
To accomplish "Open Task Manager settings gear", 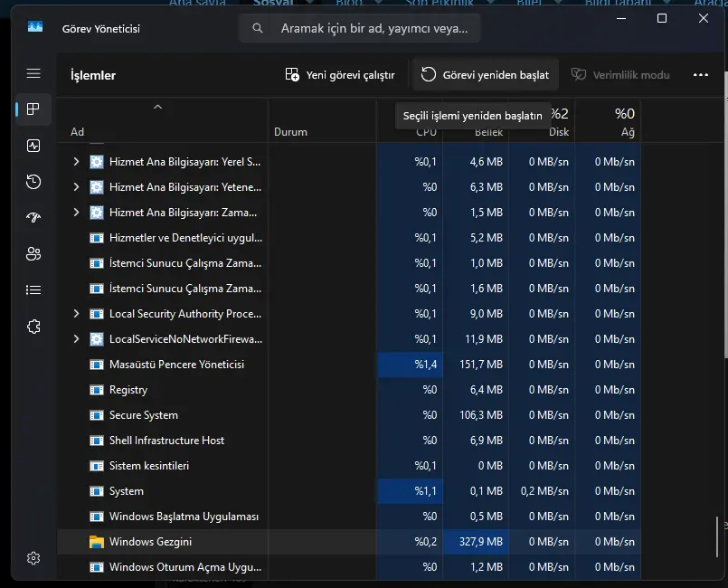I will (x=33, y=558).
